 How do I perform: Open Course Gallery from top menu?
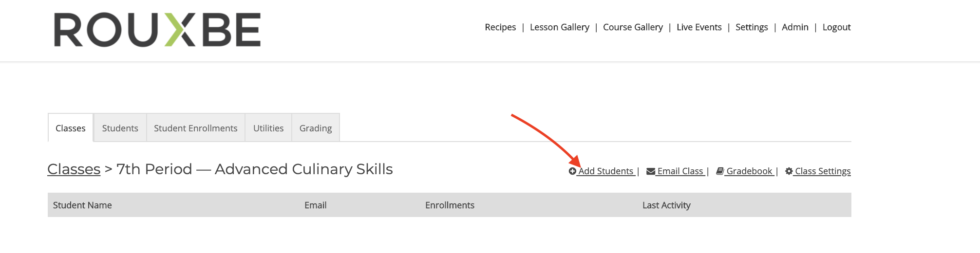[633, 27]
